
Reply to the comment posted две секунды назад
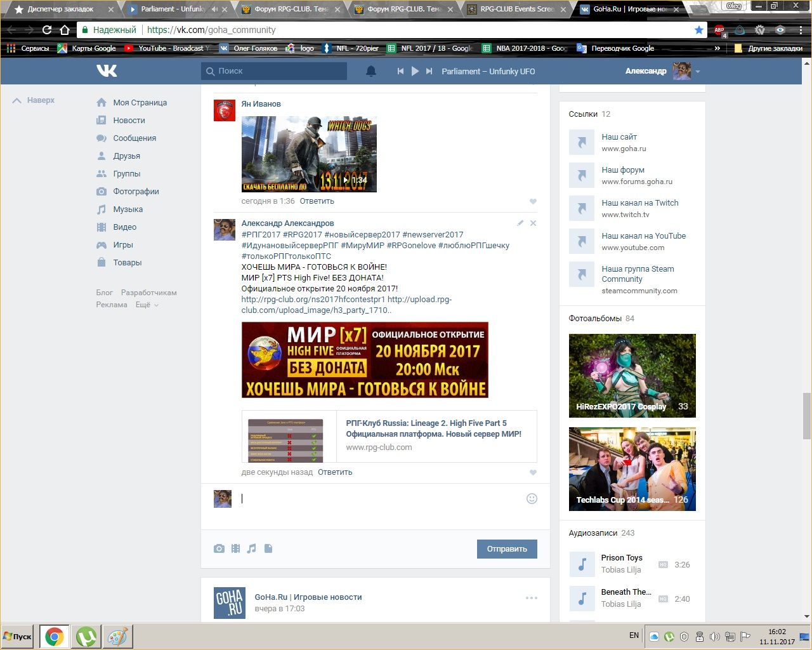[x=335, y=472]
